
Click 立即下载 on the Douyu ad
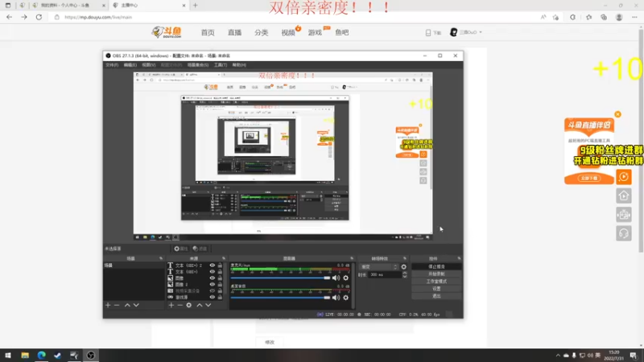(589, 178)
